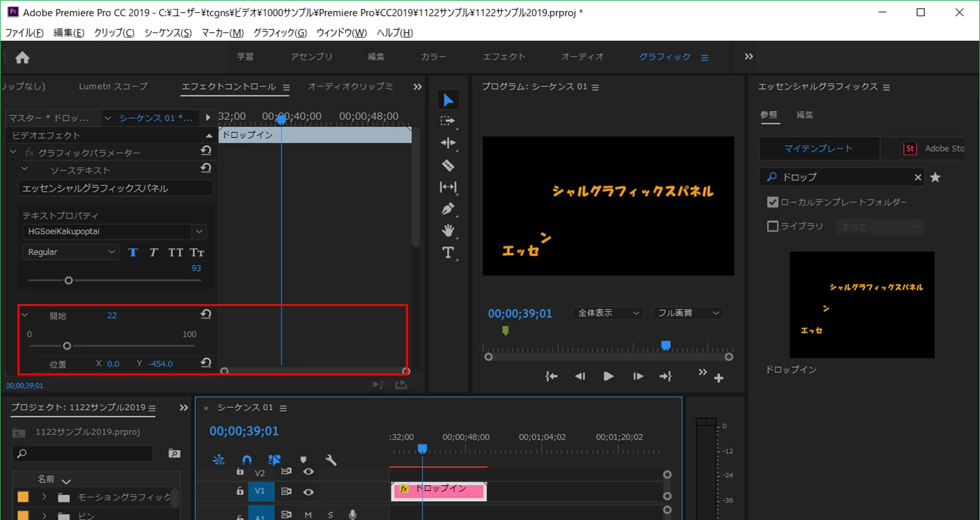980x520 pixels.
Task: Enable All Caps text style
Action: tap(176, 252)
